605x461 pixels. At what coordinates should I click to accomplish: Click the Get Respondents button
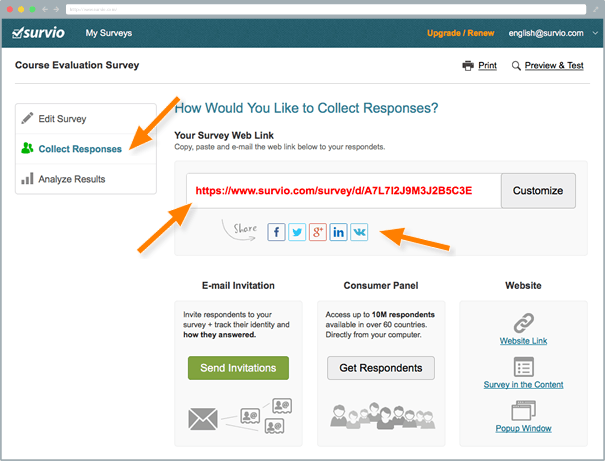tap(380, 368)
